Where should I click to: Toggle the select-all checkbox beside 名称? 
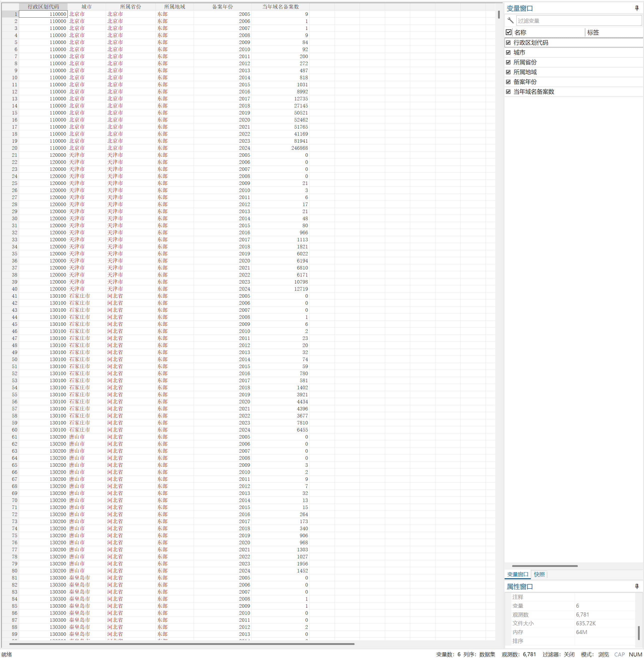(x=508, y=32)
